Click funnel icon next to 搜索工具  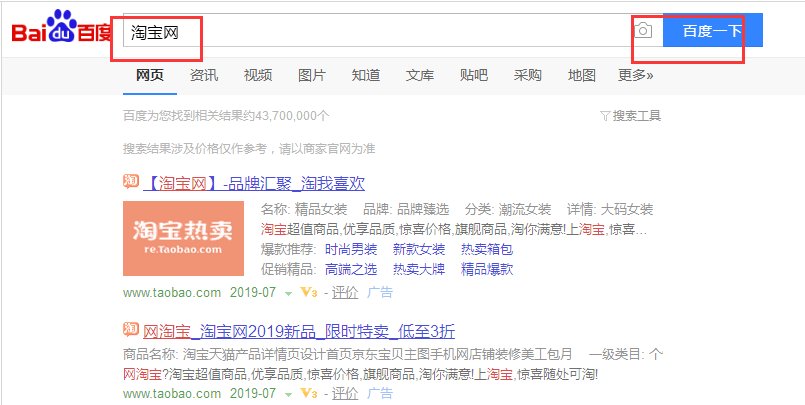point(605,115)
